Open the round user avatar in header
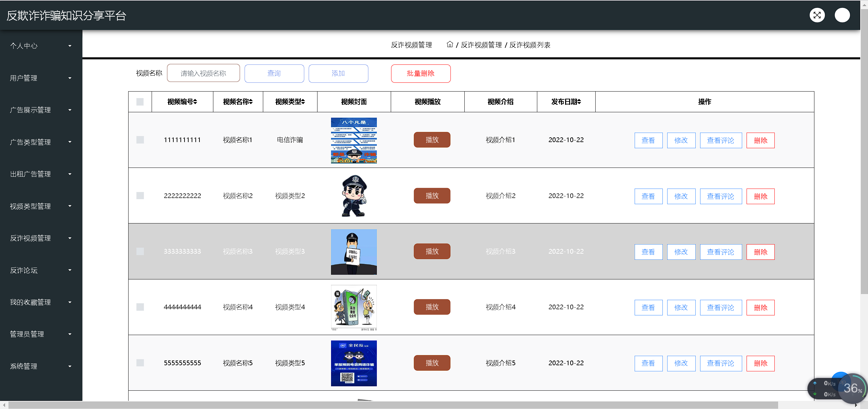This screenshot has height=409, width=868. [842, 15]
